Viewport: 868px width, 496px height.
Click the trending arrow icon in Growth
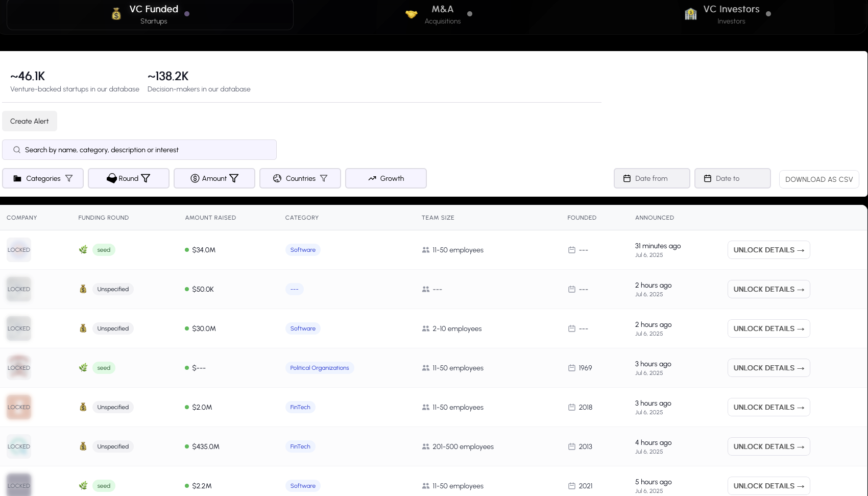click(372, 178)
